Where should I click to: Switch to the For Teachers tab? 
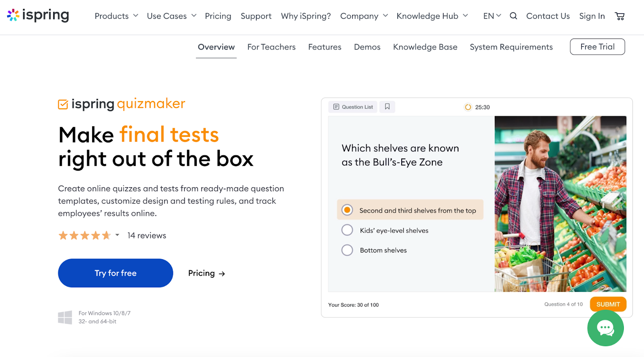pyautogui.click(x=271, y=47)
